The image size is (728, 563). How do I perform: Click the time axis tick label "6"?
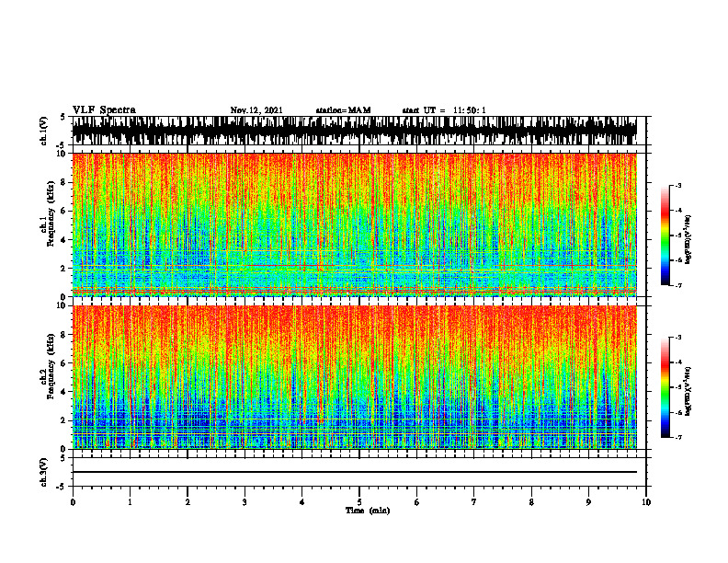(x=416, y=502)
